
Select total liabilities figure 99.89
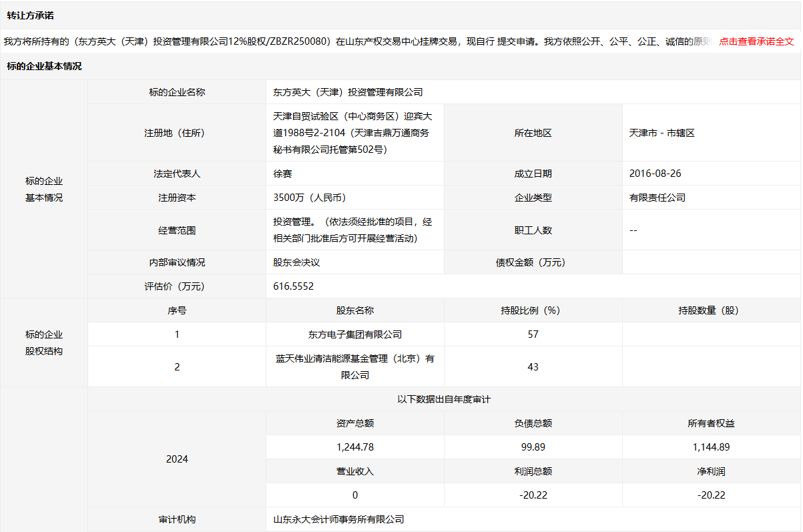(x=533, y=447)
